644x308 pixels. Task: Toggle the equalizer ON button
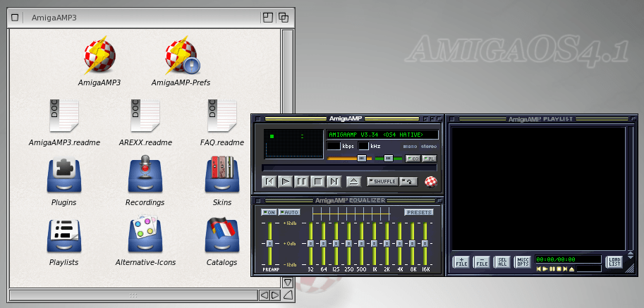[x=269, y=212]
